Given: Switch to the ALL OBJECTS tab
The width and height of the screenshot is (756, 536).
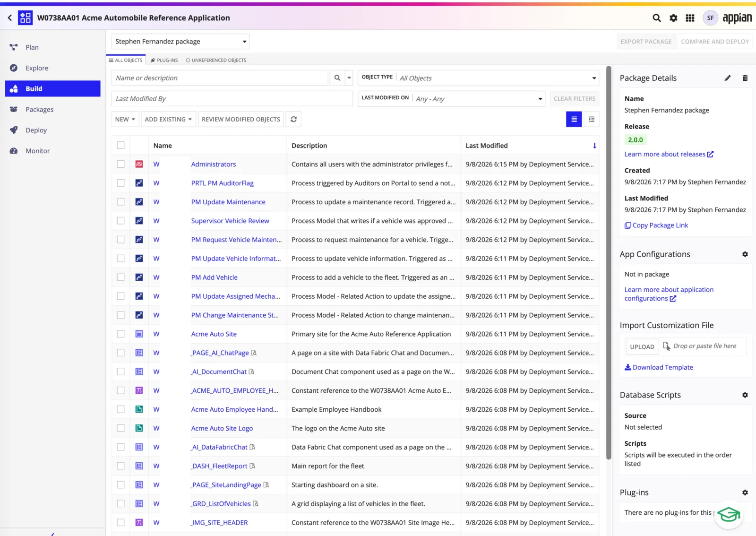Looking at the screenshot, I should tap(126, 60).
